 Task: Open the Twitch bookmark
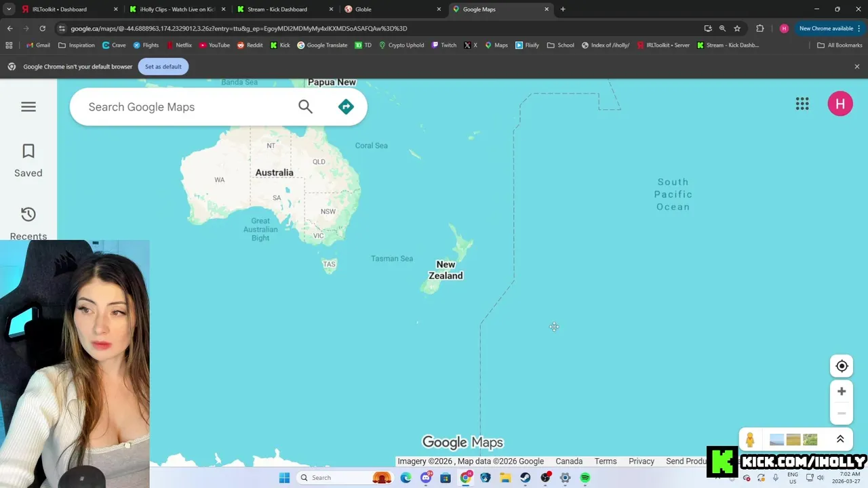(444, 45)
